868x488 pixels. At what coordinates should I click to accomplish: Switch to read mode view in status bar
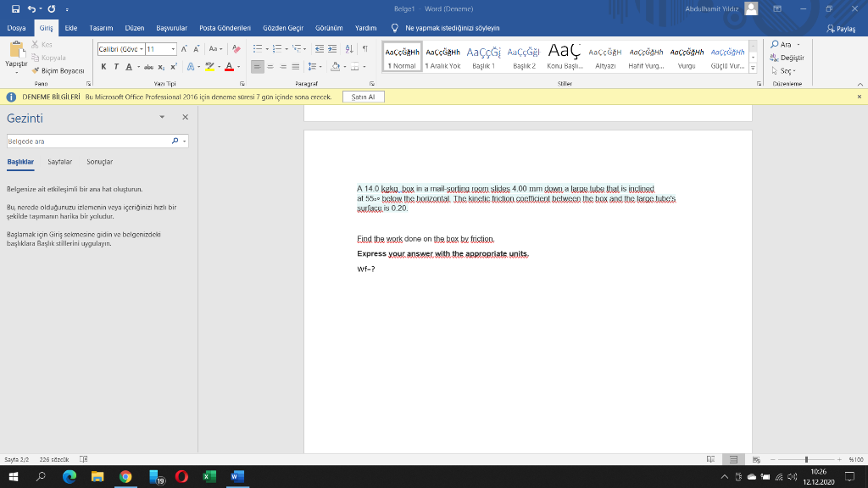pos(711,459)
